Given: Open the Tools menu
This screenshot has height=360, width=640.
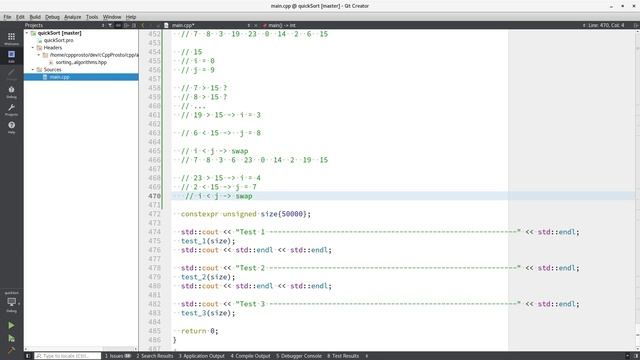Looking at the screenshot, I should click(92, 17).
